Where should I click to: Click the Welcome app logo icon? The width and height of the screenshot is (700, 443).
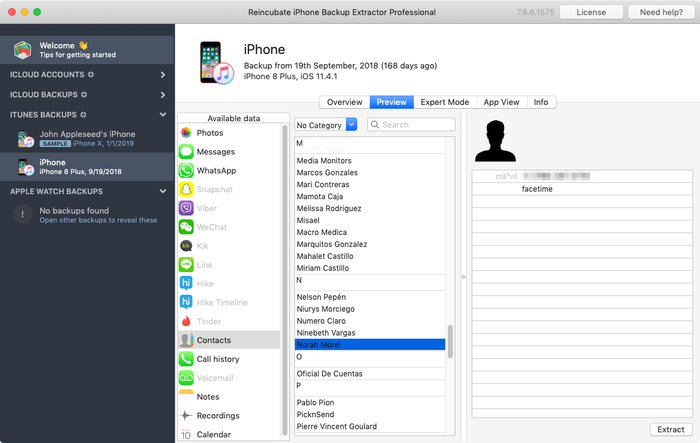(x=22, y=50)
